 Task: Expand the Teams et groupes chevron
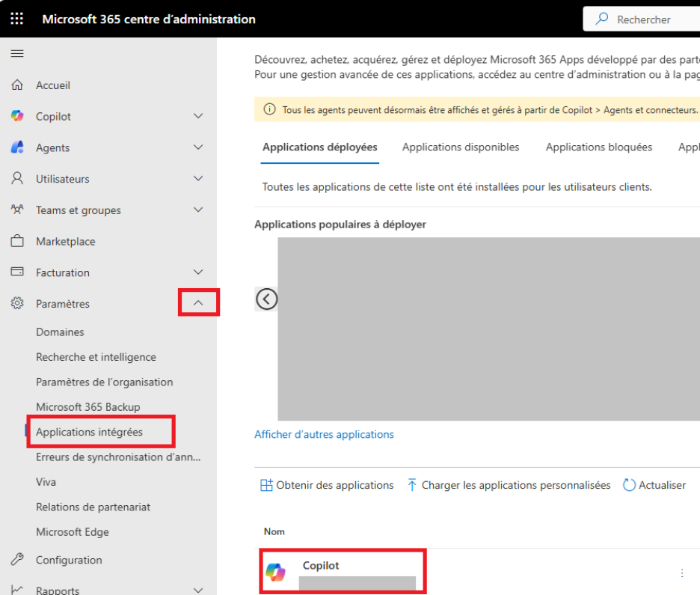[198, 210]
